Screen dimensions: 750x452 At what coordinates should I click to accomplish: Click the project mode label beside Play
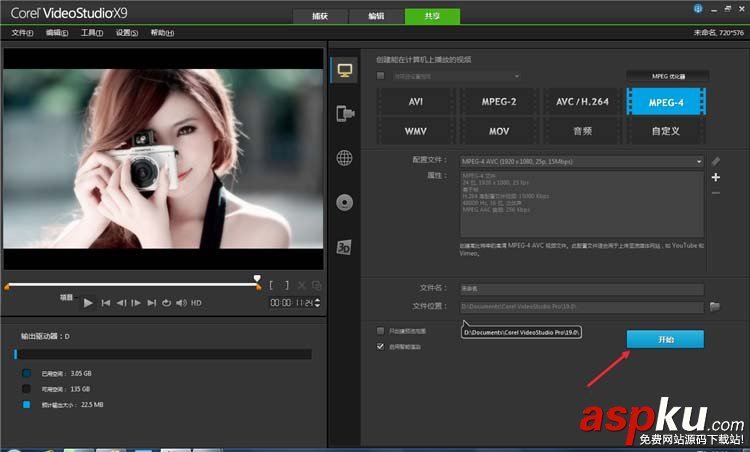[x=66, y=298]
